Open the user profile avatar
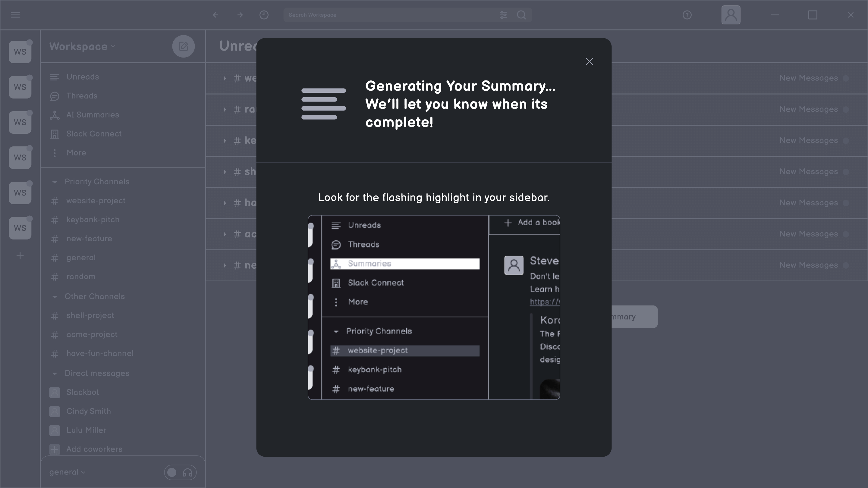 (731, 15)
